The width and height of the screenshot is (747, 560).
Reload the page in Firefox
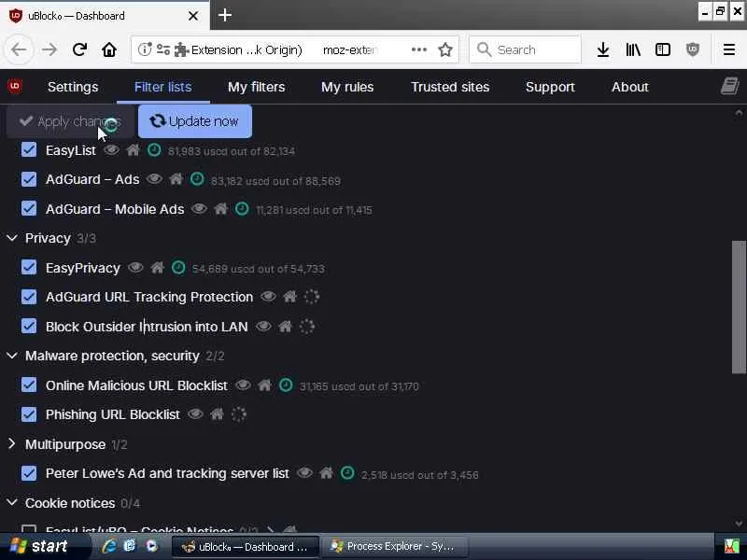[x=79, y=49]
